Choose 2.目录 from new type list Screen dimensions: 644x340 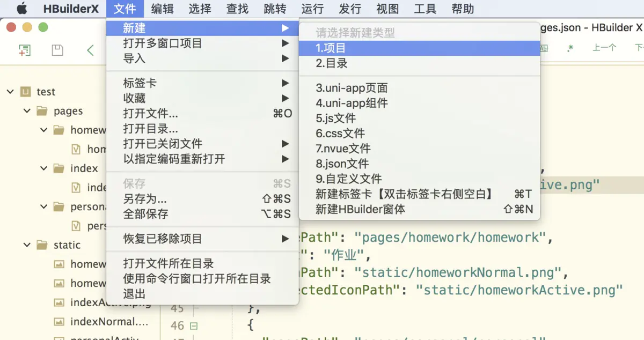tap(419, 63)
